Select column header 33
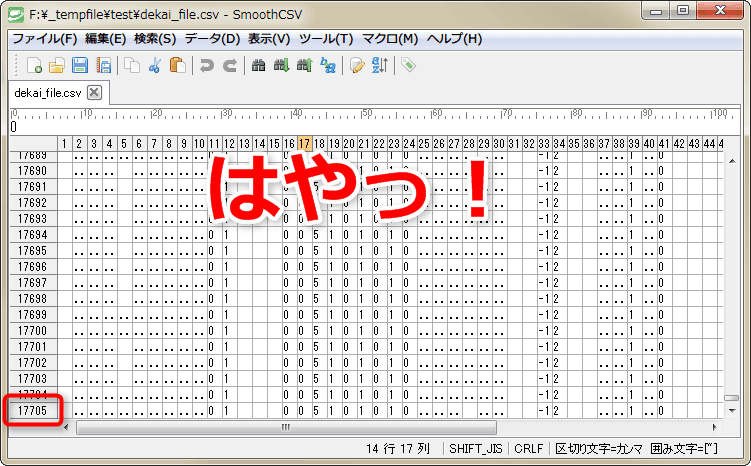Image resolution: width=751 pixels, height=466 pixels. click(x=544, y=144)
